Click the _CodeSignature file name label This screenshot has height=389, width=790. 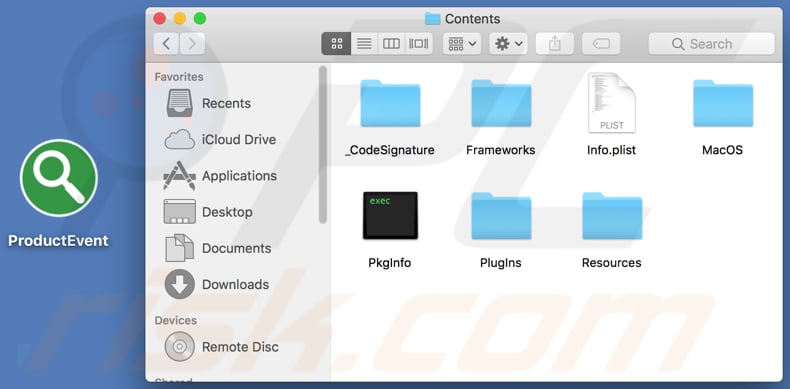click(x=390, y=150)
